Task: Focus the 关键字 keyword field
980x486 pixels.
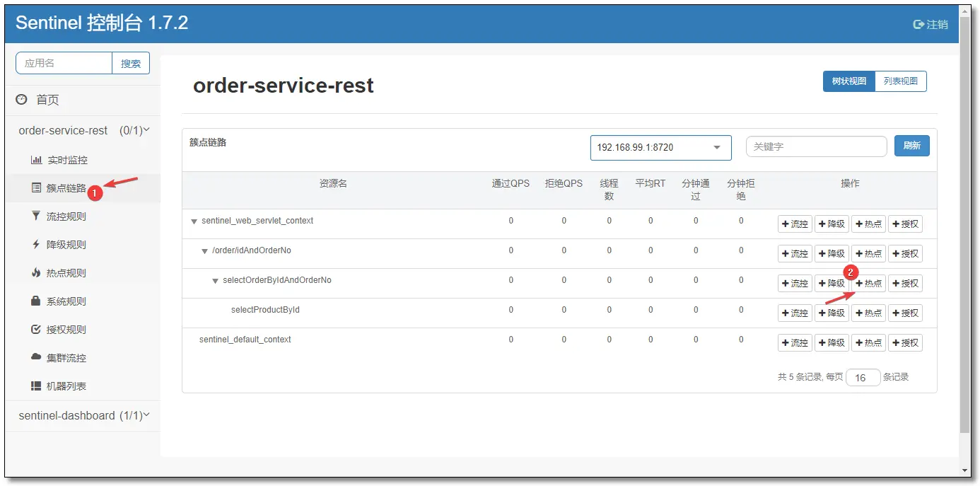Action: (816, 146)
